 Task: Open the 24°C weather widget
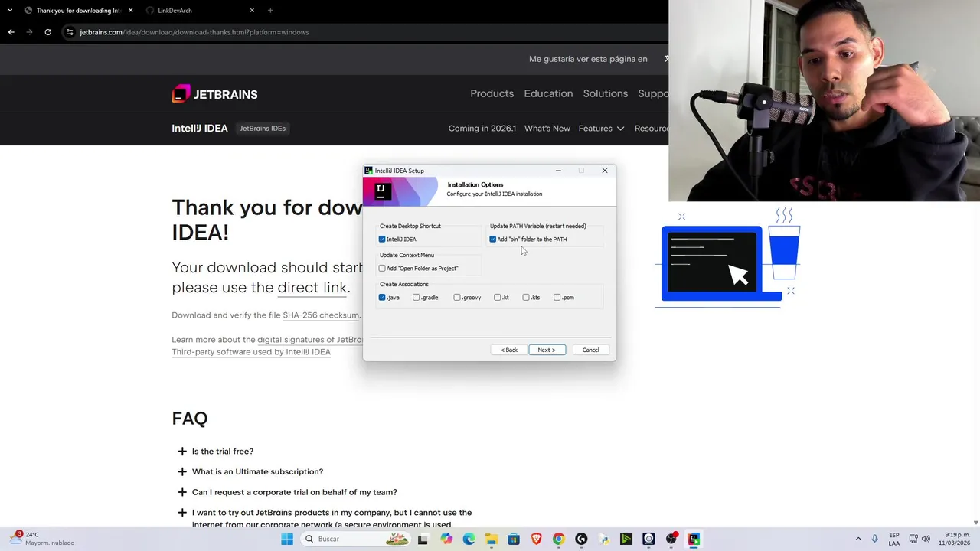click(x=43, y=539)
